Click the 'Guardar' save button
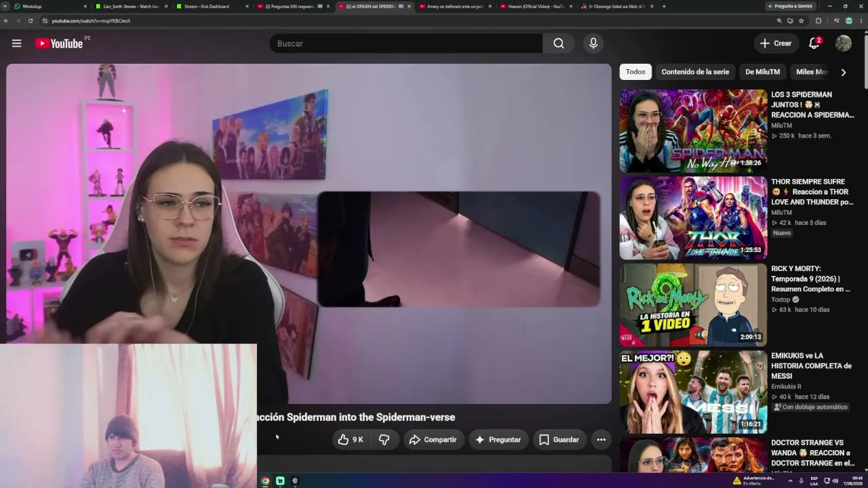 (x=559, y=440)
